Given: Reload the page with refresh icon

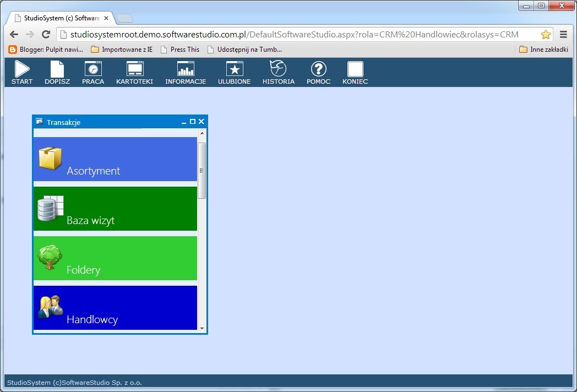Looking at the screenshot, I should tap(46, 35).
